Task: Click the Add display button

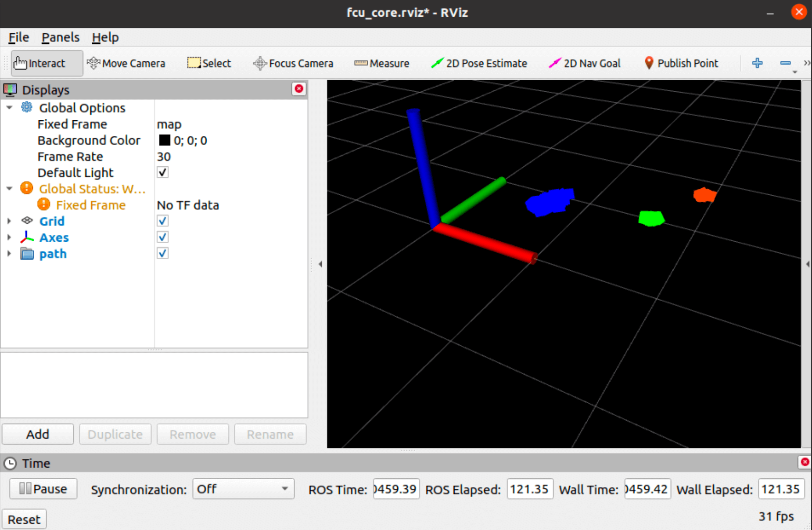Action: 38,434
